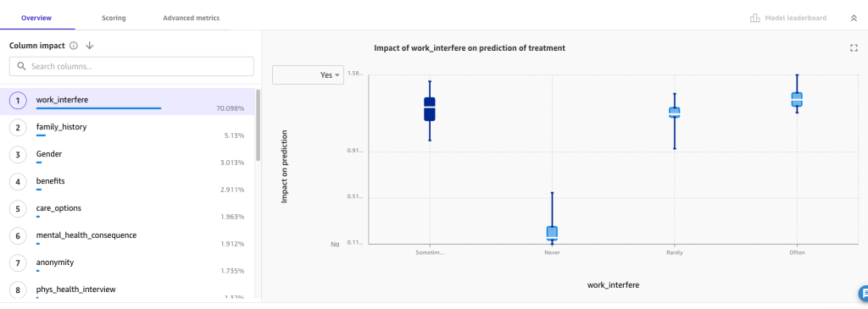Switch to the Scoring tab
Screen dimensions: 868x309
[114, 19]
